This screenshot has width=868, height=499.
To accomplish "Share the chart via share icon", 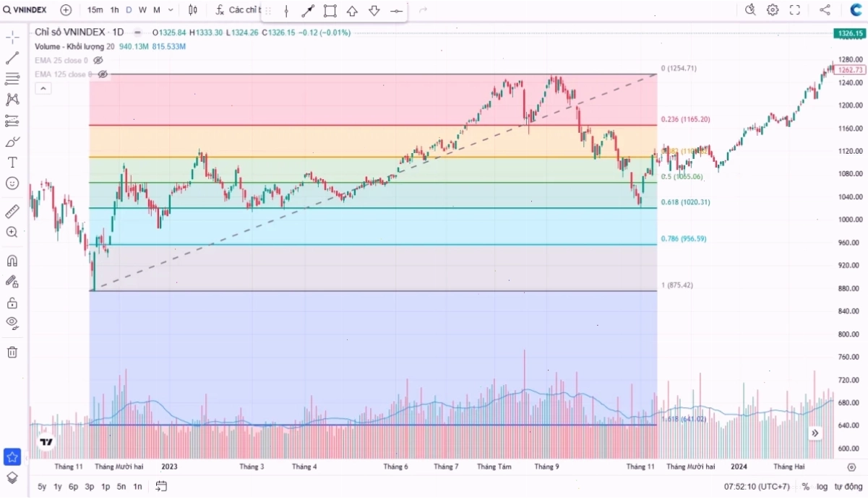I will [x=825, y=10].
